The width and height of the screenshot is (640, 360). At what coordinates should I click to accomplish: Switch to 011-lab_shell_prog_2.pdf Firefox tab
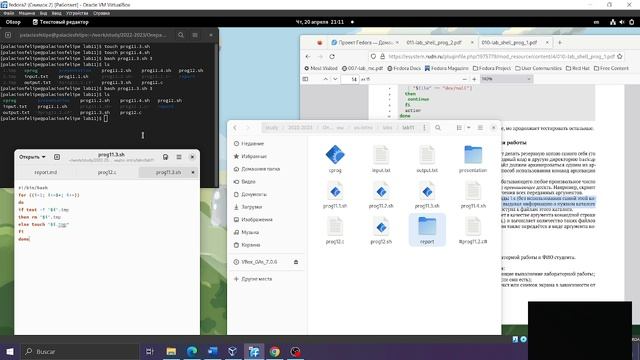click(x=435, y=42)
